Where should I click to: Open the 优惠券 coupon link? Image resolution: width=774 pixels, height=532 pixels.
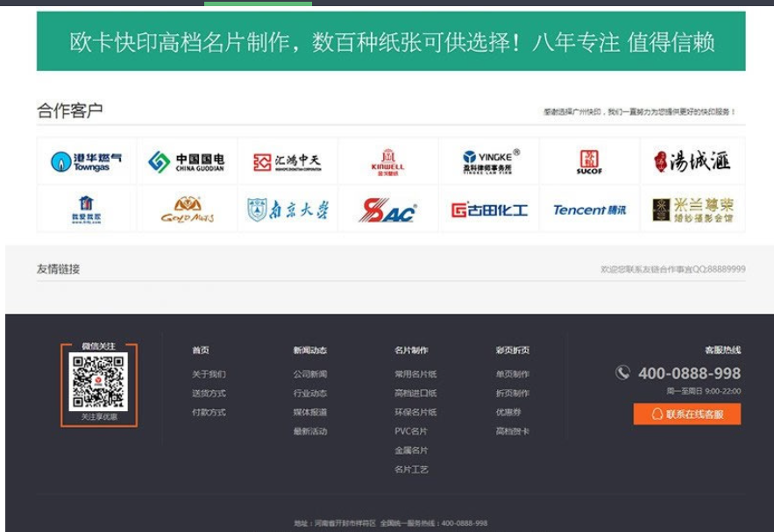point(508,411)
